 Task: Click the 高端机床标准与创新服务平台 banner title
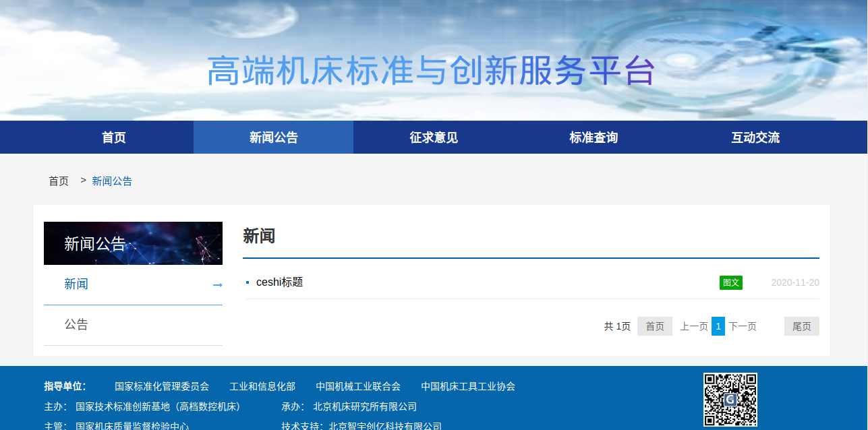click(431, 71)
